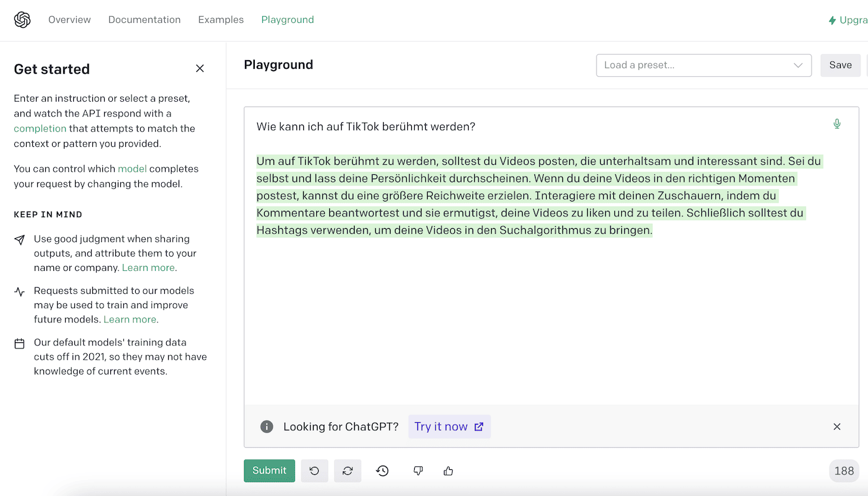Click the Try it now link
This screenshot has height=496, width=868.
click(x=449, y=427)
